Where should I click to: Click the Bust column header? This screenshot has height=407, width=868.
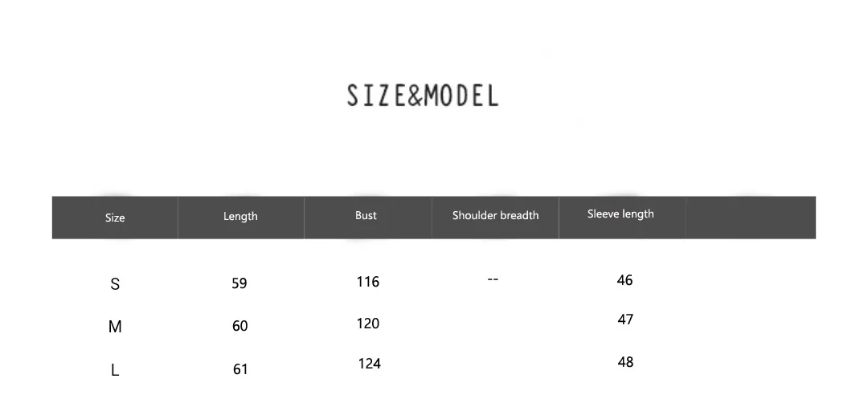point(366,215)
